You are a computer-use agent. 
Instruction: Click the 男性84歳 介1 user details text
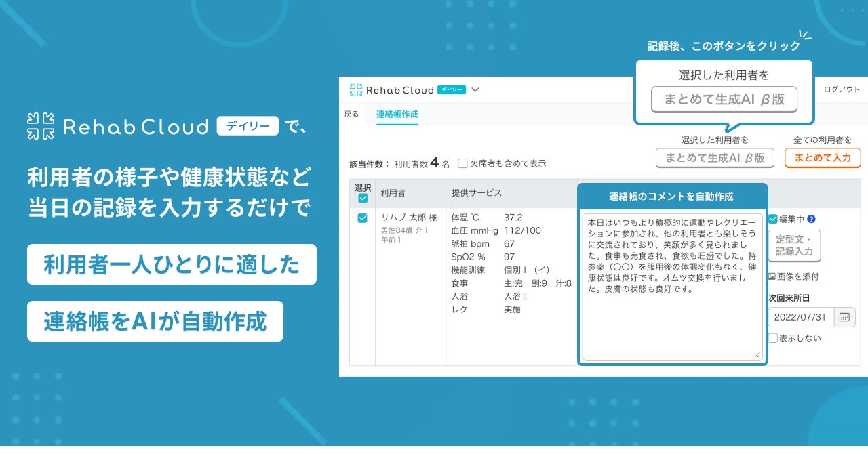(404, 230)
